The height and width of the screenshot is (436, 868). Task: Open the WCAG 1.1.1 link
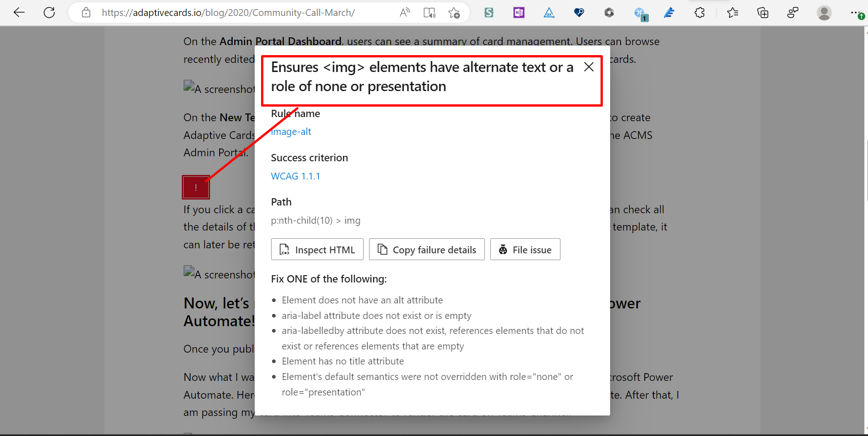(x=295, y=176)
